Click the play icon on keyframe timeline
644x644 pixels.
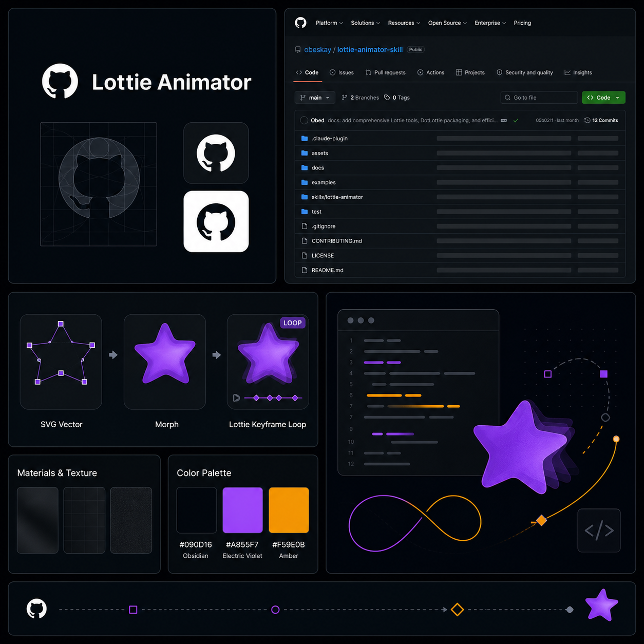(x=236, y=398)
